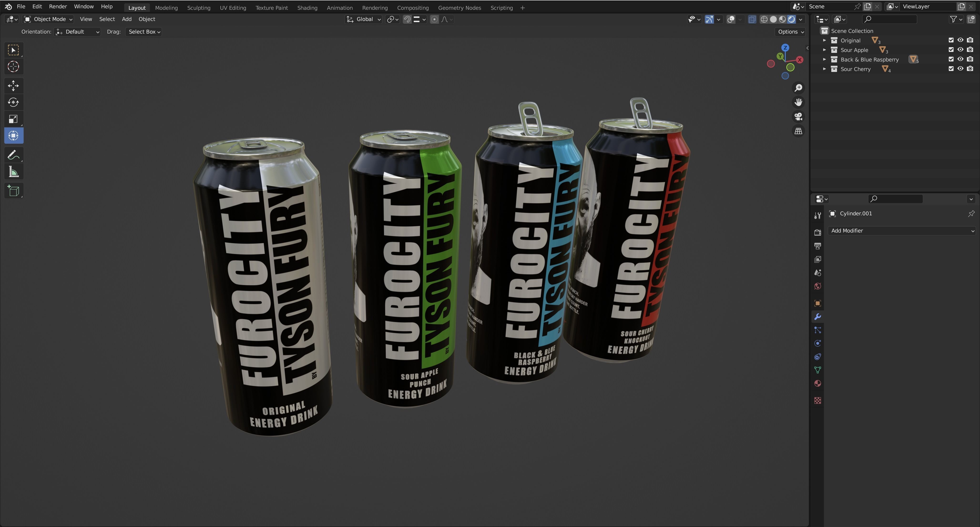Select the Transform tool
The height and width of the screenshot is (527, 980).
click(x=13, y=136)
